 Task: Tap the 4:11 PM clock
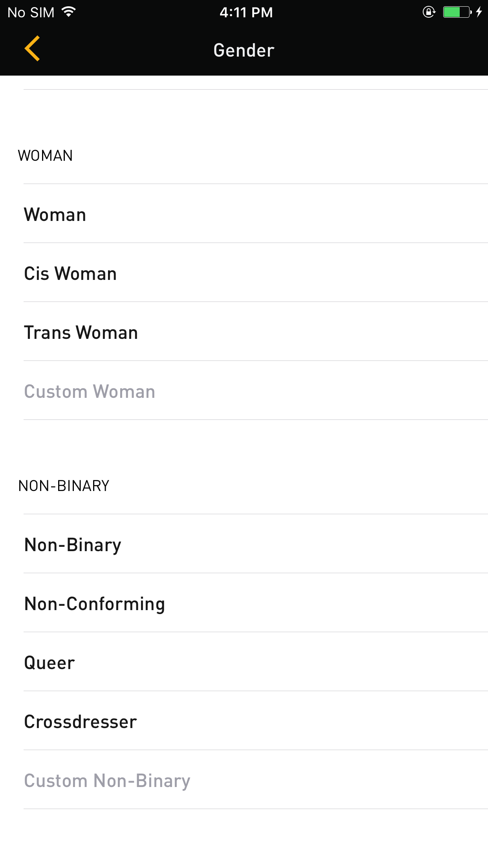(x=246, y=13)
